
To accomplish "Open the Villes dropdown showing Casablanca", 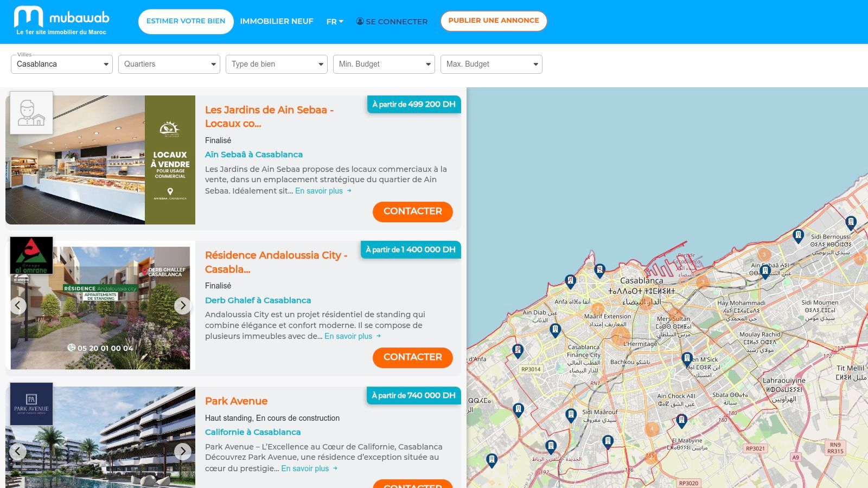I will pyautogui.click(x=62, y=64).
